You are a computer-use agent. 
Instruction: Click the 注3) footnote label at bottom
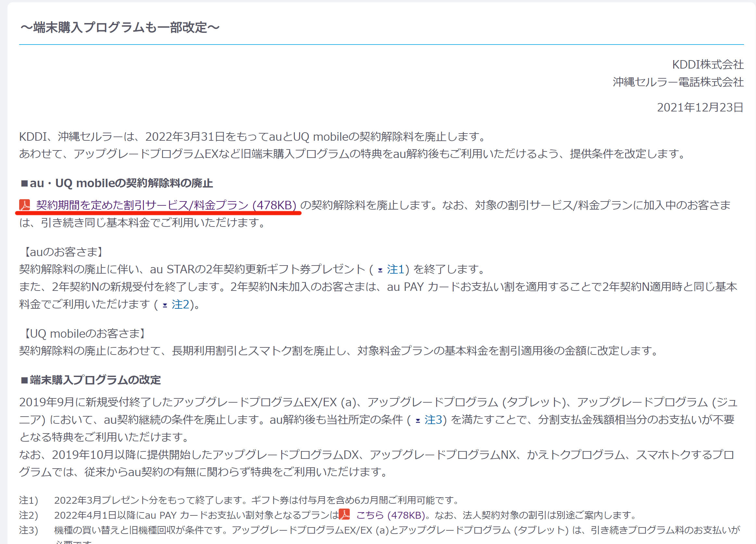(x=29, y=530)
